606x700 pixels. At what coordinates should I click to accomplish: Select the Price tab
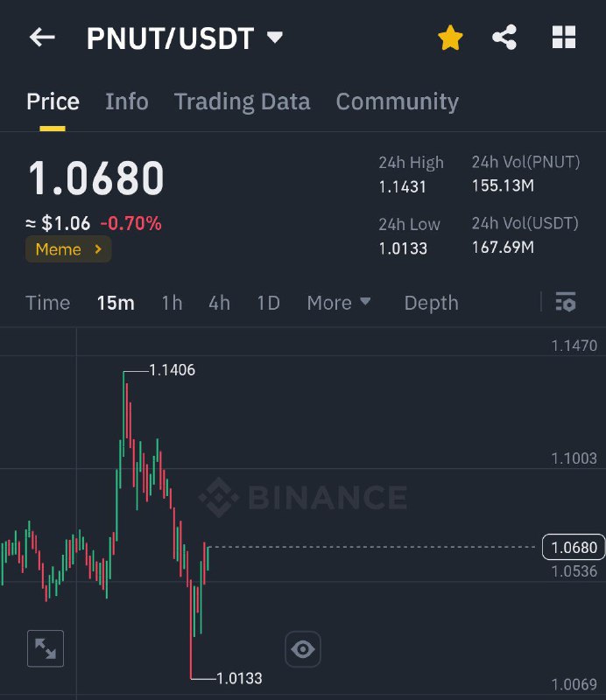tap(53, 101)
